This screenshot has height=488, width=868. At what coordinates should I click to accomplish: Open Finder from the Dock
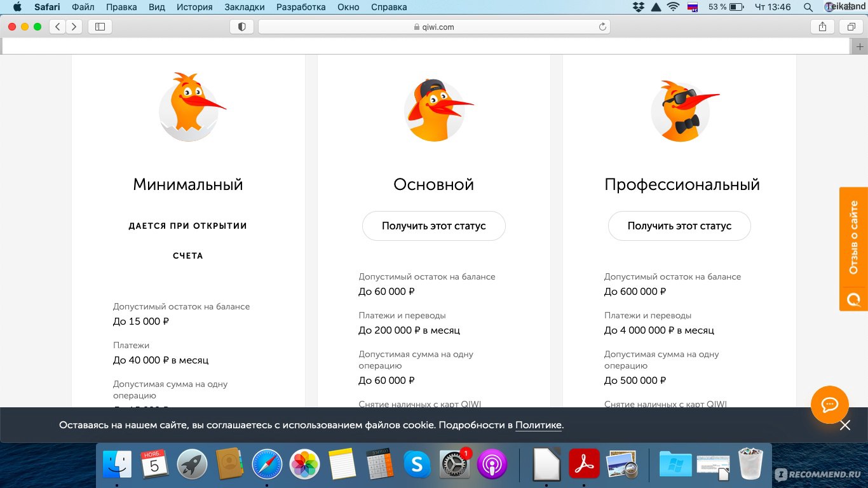[117, 464]
